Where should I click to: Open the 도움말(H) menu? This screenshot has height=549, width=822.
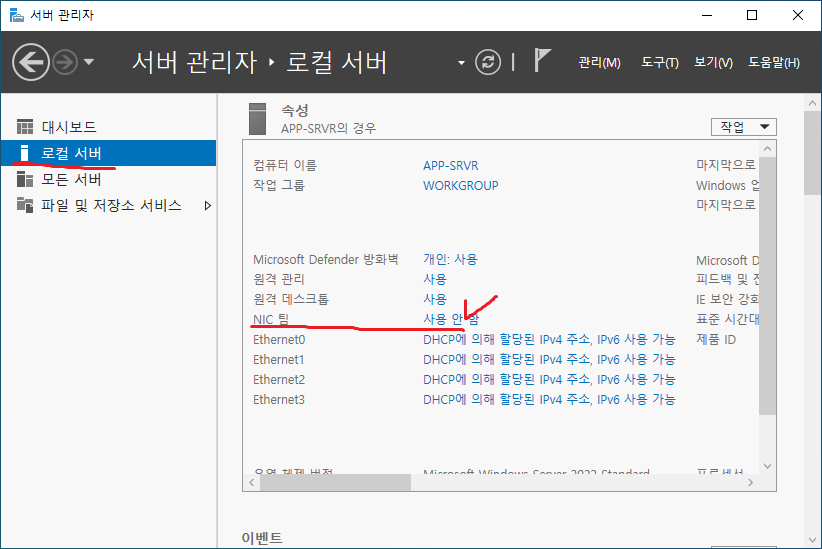pos(774,62)
